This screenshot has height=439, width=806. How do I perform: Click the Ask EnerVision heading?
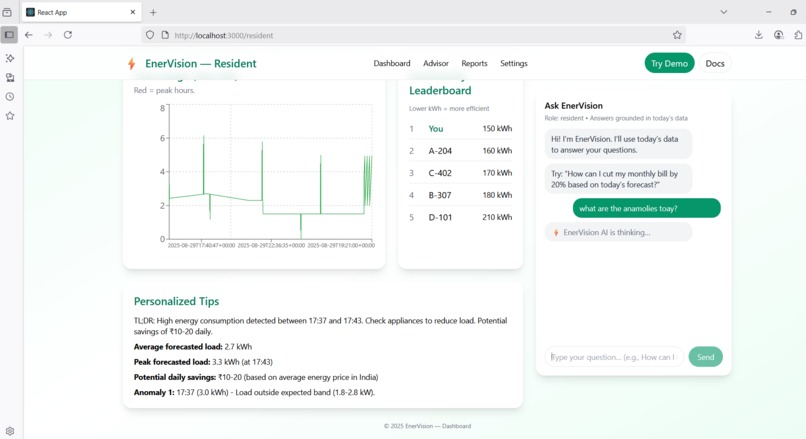(x=574, y=105)
